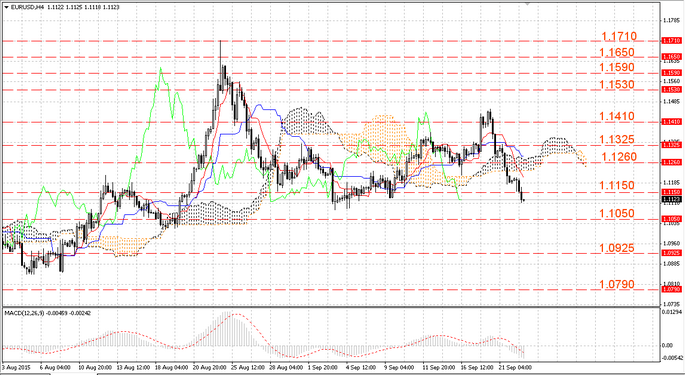Screen dimensions: 685x375
Task: Click the 20 Aug 20:00 time label
Action: coord(210,368)
